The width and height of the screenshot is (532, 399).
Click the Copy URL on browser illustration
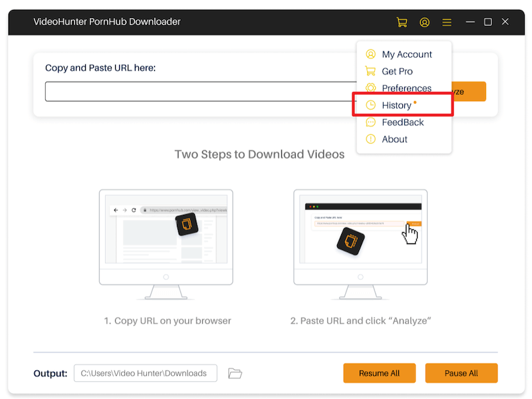(166, 244)
